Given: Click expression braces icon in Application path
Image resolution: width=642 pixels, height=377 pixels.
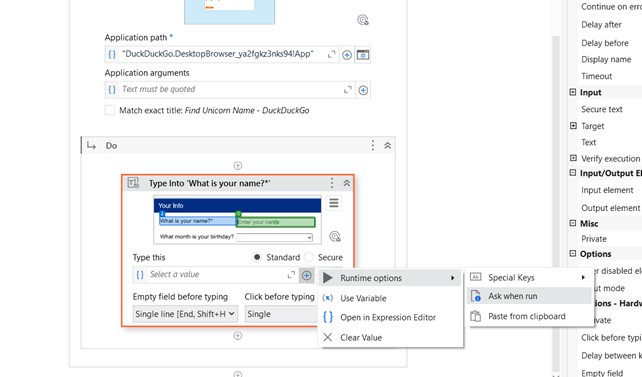Looking at the screenshot, I should click(112, 54).
